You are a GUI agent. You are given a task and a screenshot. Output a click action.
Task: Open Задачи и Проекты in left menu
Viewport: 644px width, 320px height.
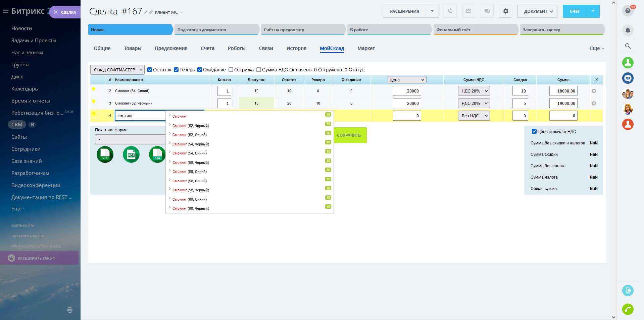[x=34, y=40]
